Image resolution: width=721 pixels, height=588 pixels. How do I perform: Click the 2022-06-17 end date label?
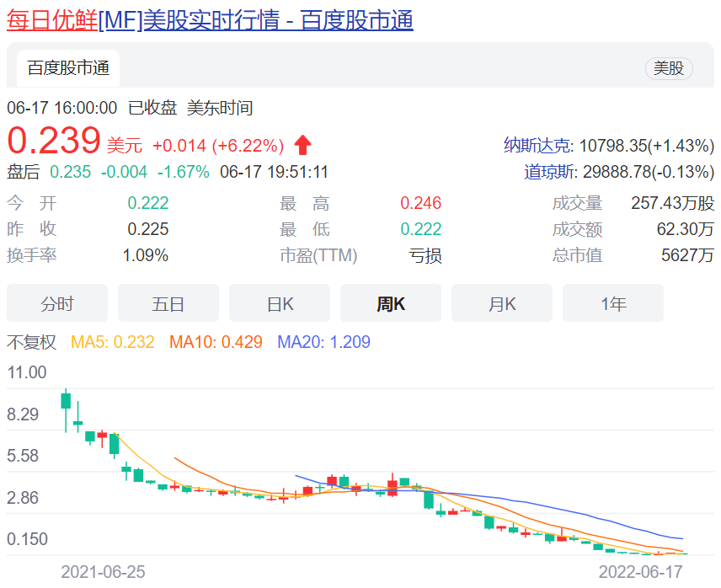click(640, 572)
